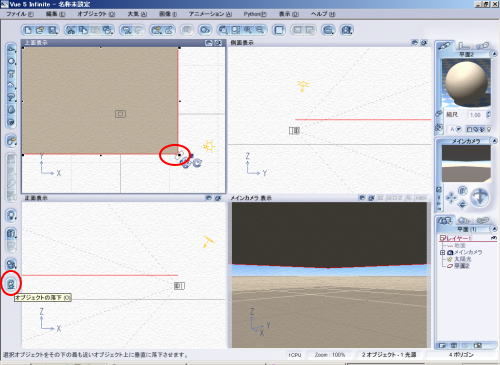
Task: Open the アニメーション menu
Action: pos(210,14)
